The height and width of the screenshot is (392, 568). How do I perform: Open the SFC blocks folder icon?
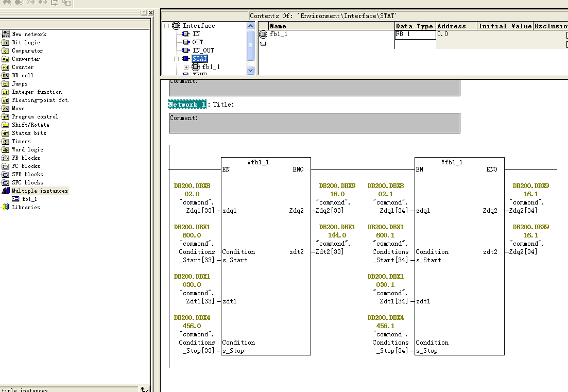coord(6,182)
